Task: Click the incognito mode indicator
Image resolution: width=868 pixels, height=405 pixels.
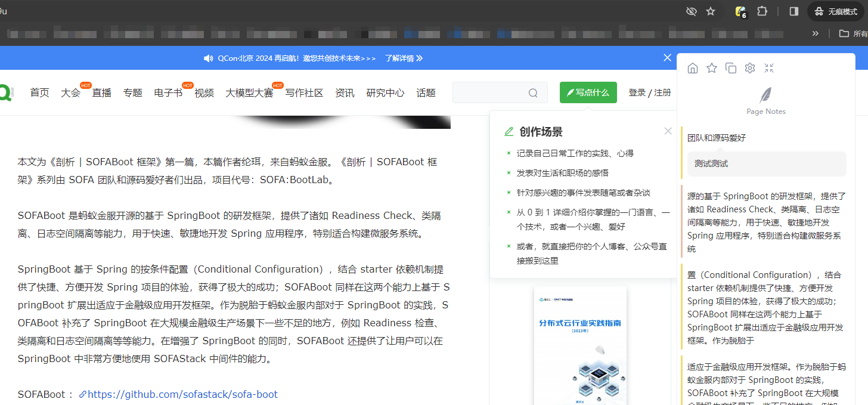Action: [x=835, y=11]
